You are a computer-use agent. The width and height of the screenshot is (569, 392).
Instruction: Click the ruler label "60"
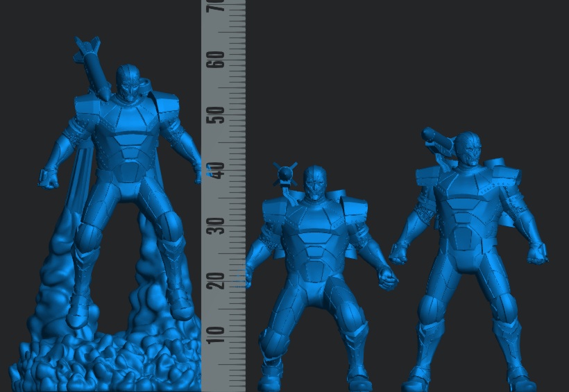coord(215,60)
